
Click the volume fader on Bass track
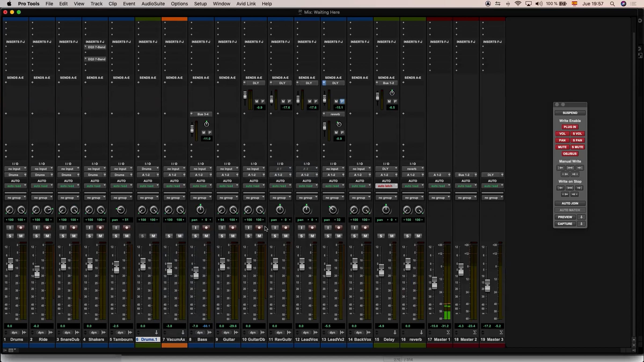196,273
